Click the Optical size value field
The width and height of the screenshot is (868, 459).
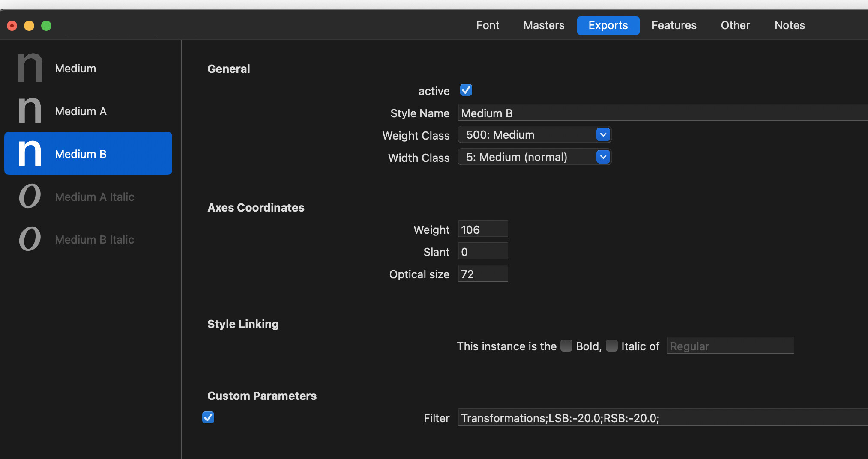[x=483, y=274]
